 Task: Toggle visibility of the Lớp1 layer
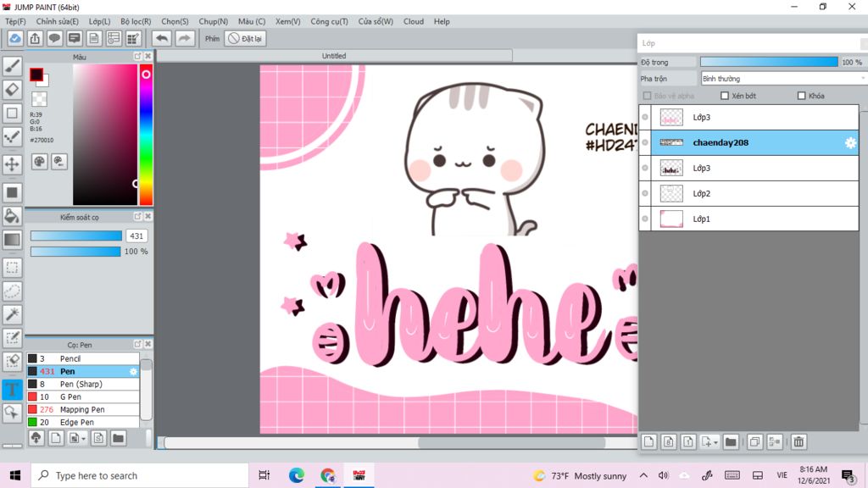[645, 219]
